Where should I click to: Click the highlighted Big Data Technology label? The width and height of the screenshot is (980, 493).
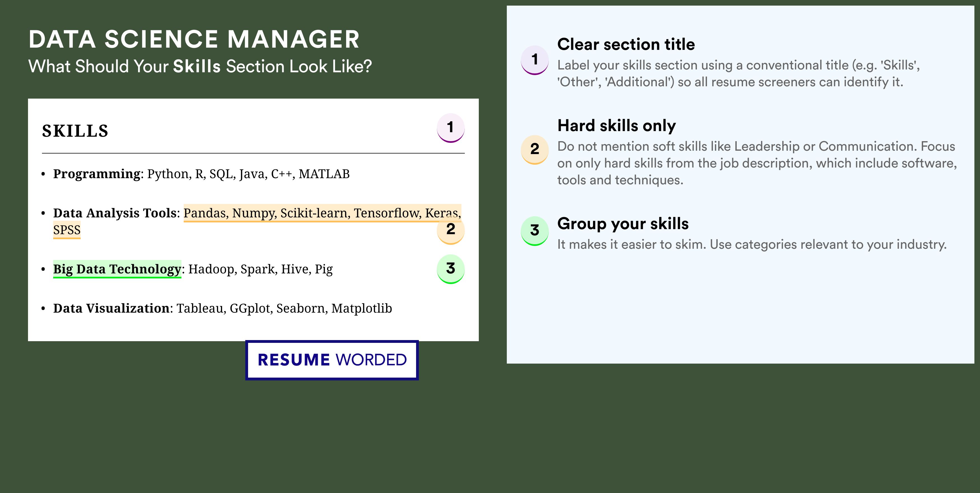pos(117,269)
